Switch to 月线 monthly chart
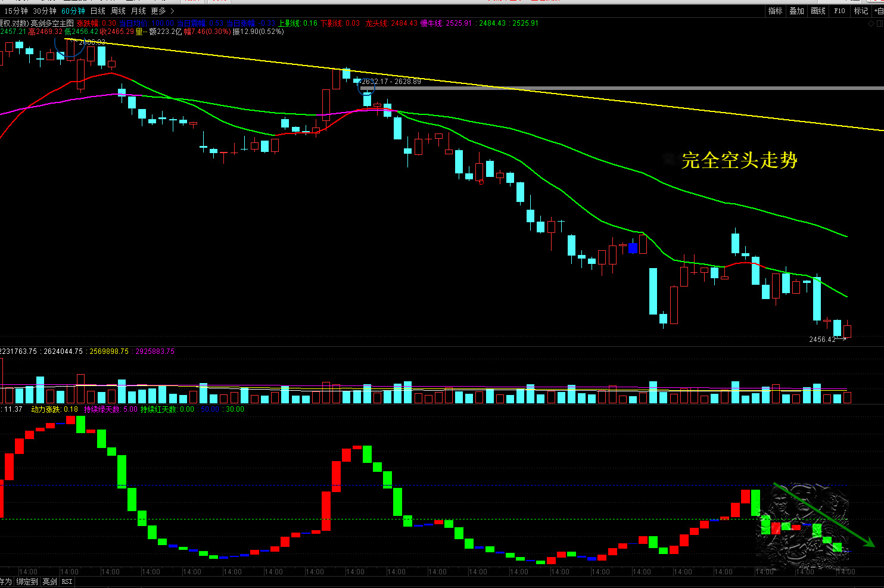 [x=138, y=11]
